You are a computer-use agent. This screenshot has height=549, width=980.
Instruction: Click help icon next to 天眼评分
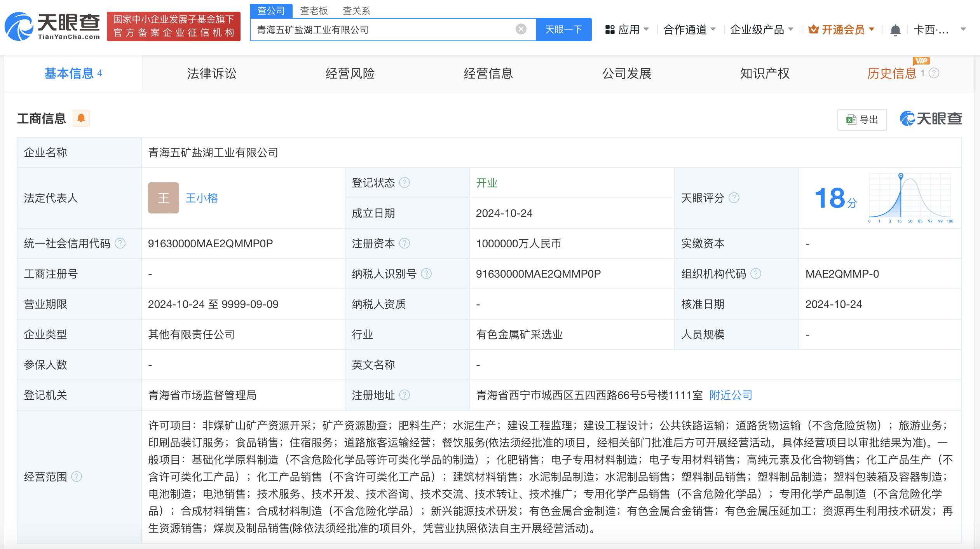click(734, 198)
